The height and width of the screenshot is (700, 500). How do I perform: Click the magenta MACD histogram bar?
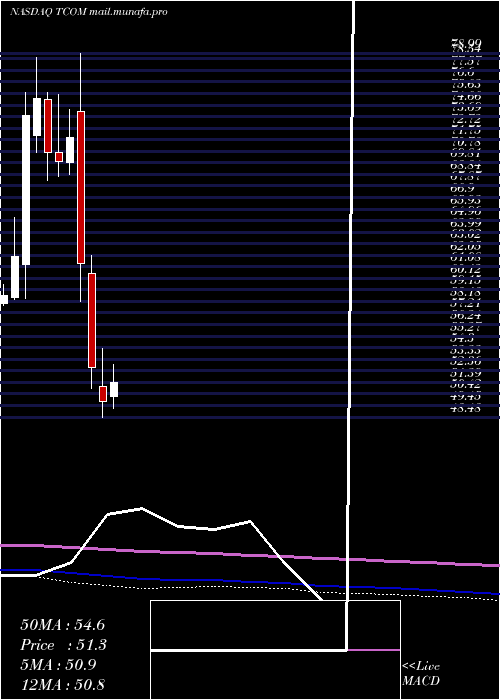(374, 650)
